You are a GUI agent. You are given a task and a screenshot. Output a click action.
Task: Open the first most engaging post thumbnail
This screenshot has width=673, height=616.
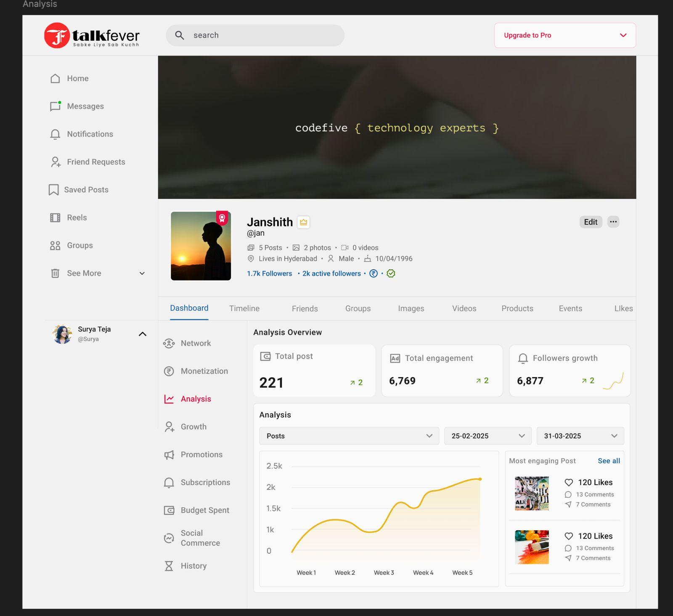point(532,493)
